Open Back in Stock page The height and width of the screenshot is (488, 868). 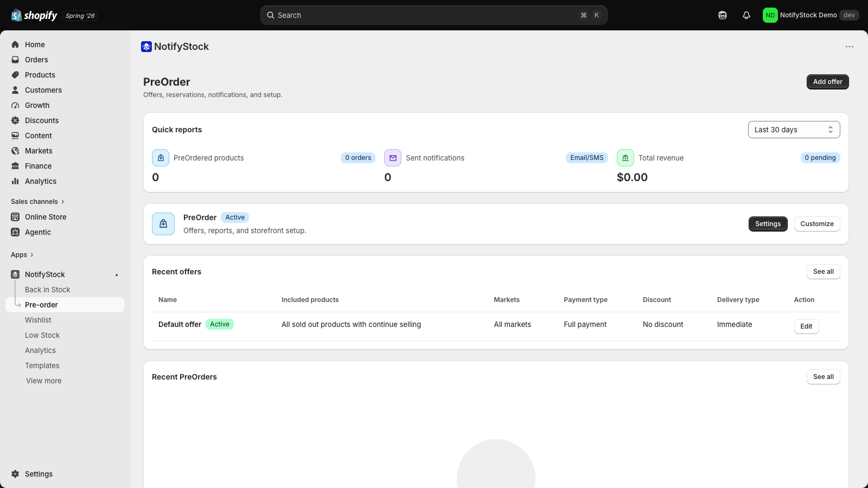[x=48, y=290]
